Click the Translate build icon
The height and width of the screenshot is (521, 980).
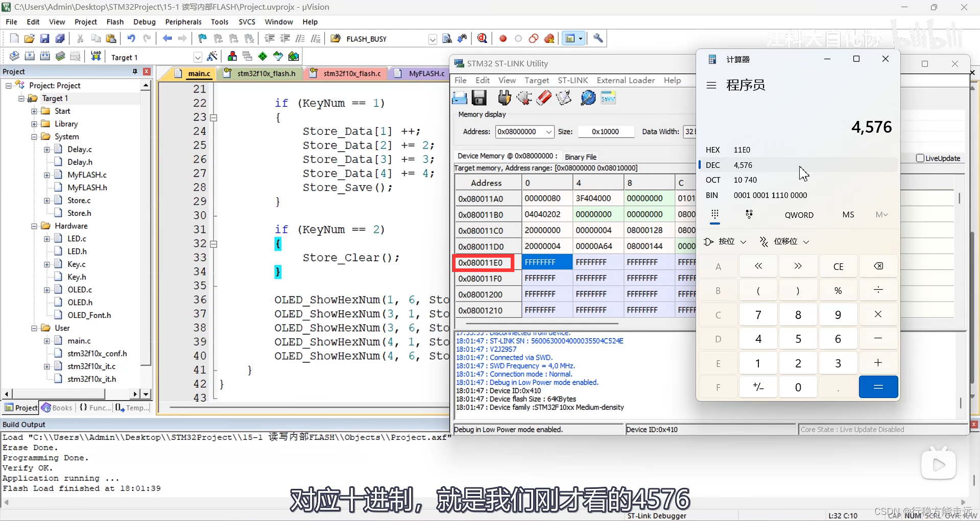[14, 57]
